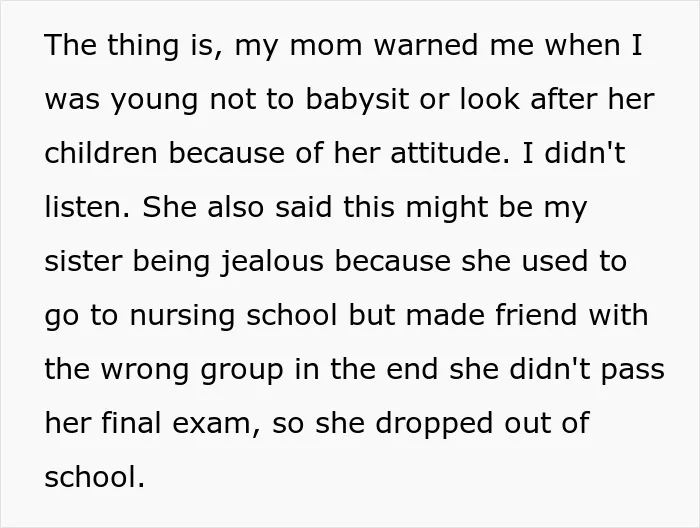
Task: Click the word "young" in second line
Action: coord(154,100)
